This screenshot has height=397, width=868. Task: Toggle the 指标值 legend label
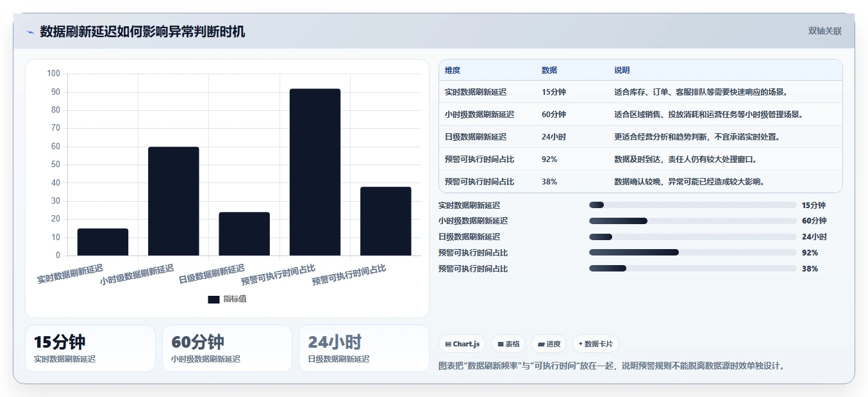pyautogui.click(x=235, y=300)
